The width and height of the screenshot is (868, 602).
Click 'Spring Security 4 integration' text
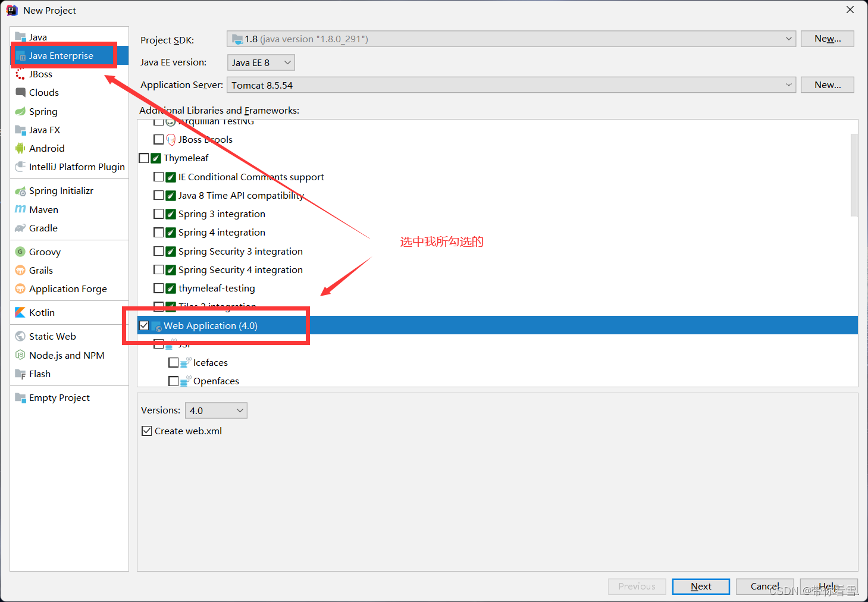point(240,269)
